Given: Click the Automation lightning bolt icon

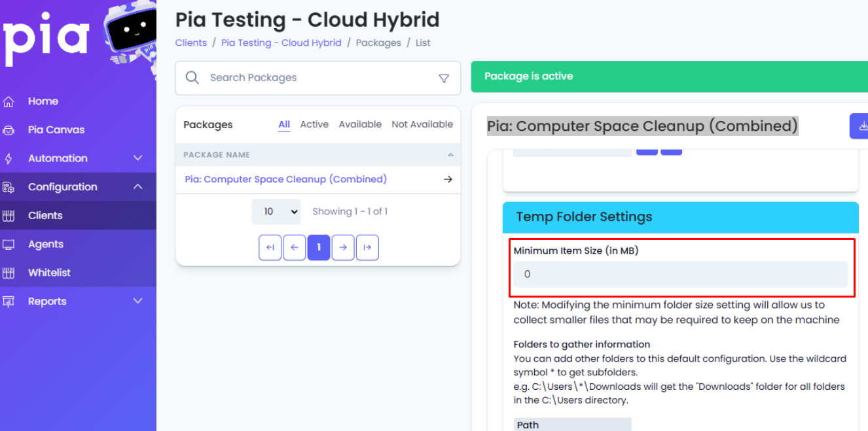Looking at the screenshot, I should point(9,158).
